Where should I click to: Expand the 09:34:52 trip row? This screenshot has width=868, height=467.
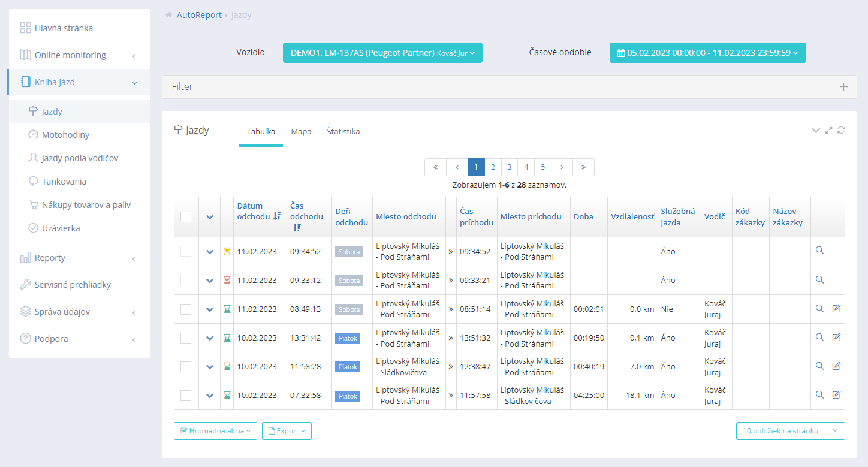pyautogui.click(x=210, y=252)
